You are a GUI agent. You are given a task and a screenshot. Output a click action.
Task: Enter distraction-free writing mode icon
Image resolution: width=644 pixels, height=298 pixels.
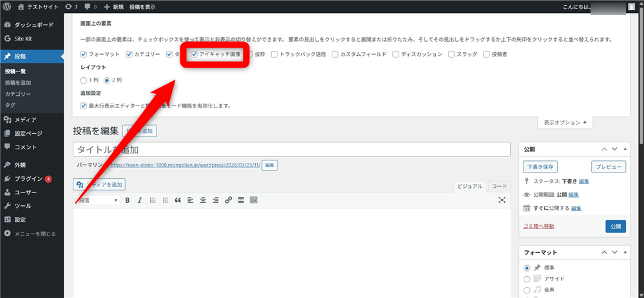[x=502, y=200]
